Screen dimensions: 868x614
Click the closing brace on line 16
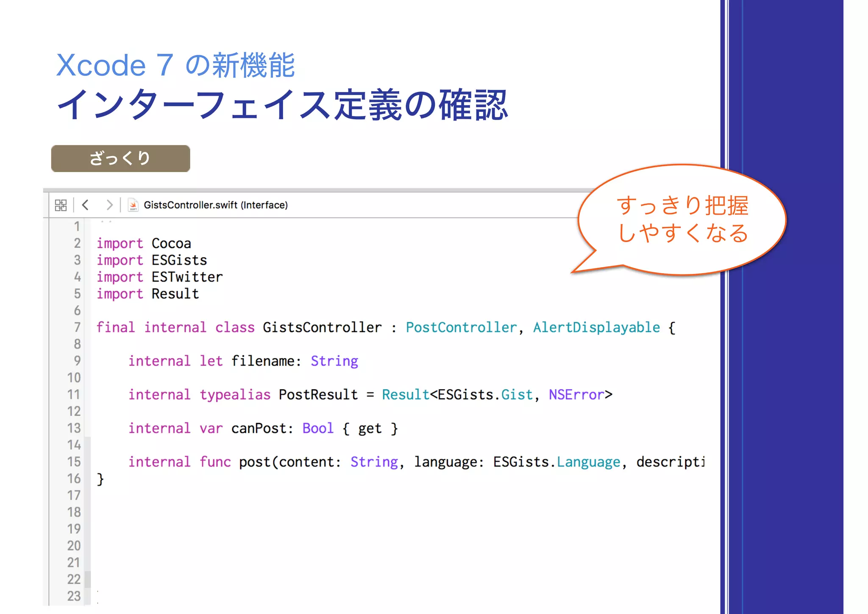pos(100,479)
